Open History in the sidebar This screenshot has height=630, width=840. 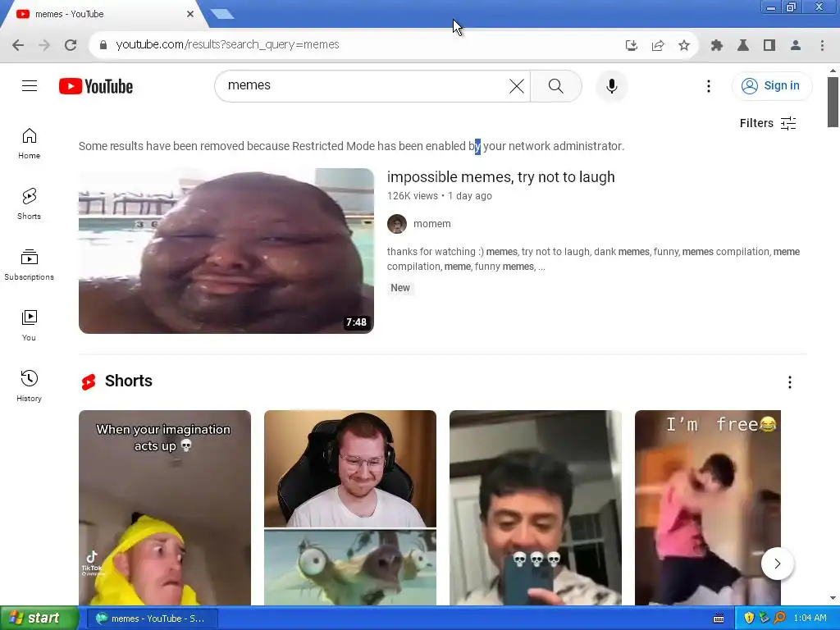pos(29,386)
